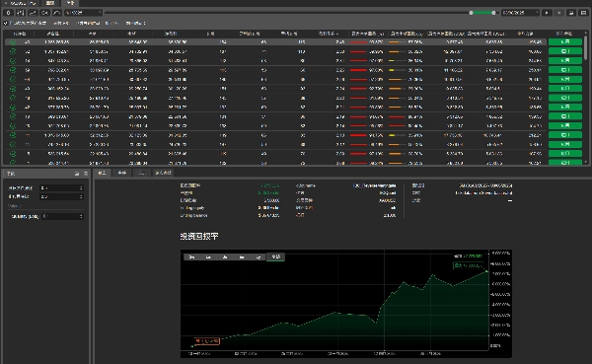This screenshot has width=592, height=364.
Task: Select the third time-range button above the chart
Action: [x=225, y=257]
